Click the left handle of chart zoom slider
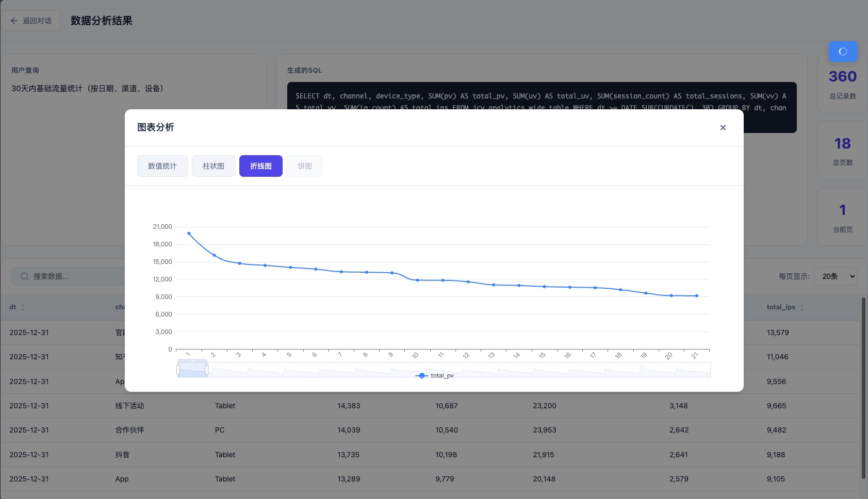868x499 pixels. click(x=178, y=370)
